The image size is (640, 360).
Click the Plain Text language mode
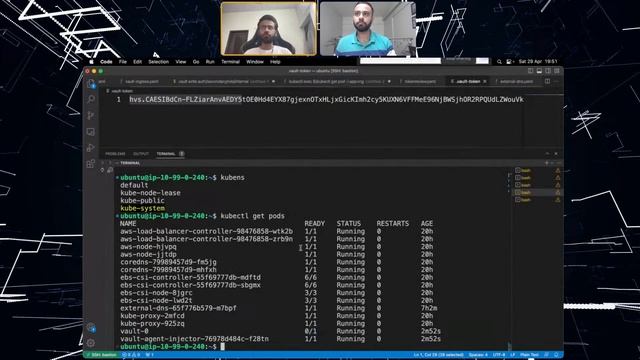coord(529,355)
